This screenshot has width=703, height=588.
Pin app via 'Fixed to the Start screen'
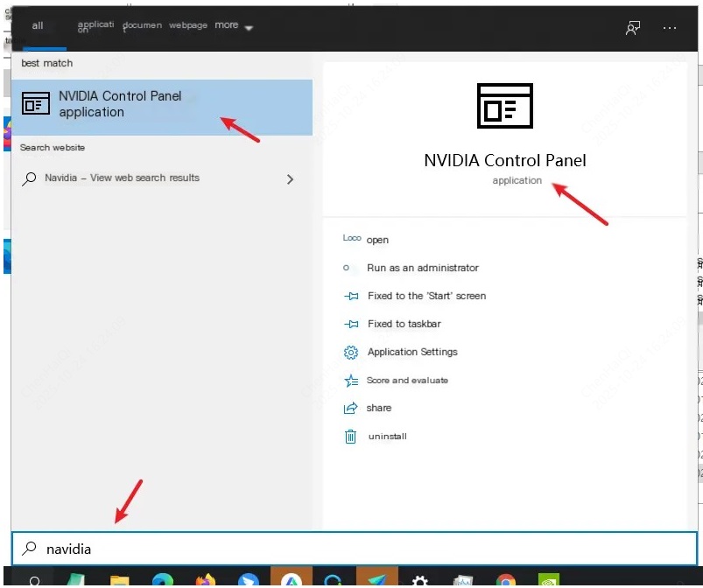click(426, 296)
